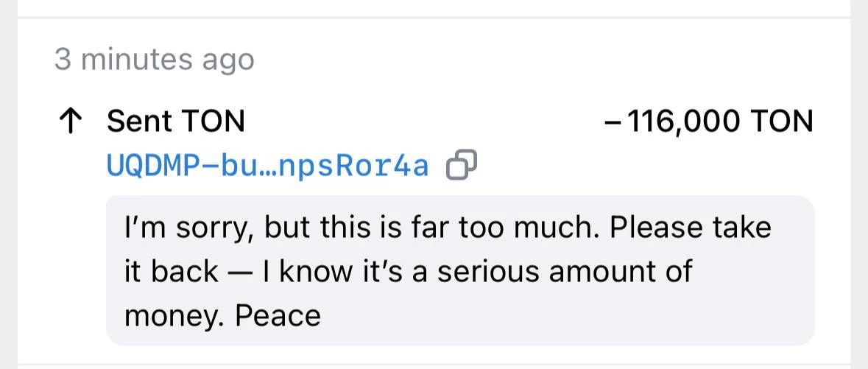Screen dimensions: 868x369
Task: Open the transaction comment bubble
Action: 460,270
